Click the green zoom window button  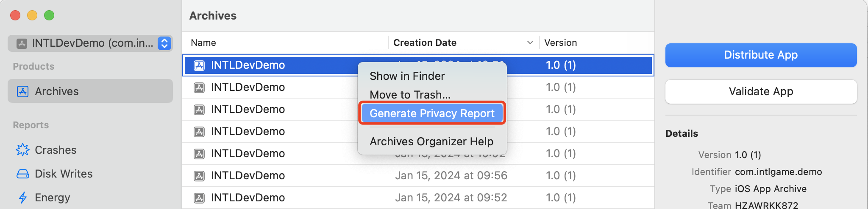49,15
